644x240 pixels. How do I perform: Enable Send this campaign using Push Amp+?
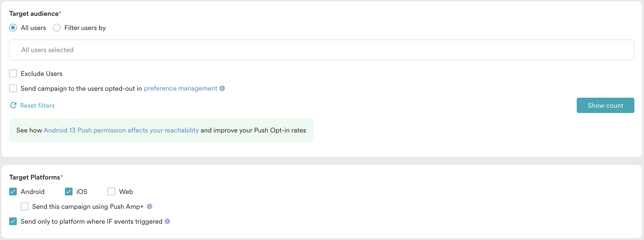(x=25, y=207)
